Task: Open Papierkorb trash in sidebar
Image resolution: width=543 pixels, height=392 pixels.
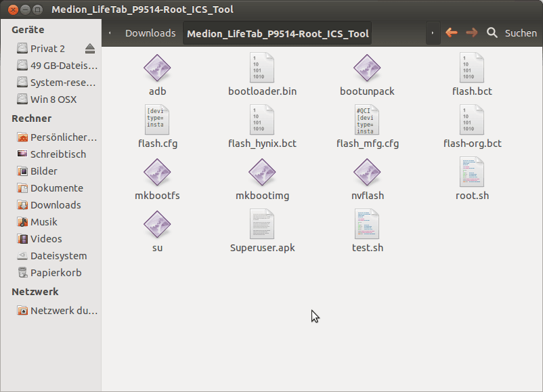Action: pyautogui.click(x=49, y=273)
